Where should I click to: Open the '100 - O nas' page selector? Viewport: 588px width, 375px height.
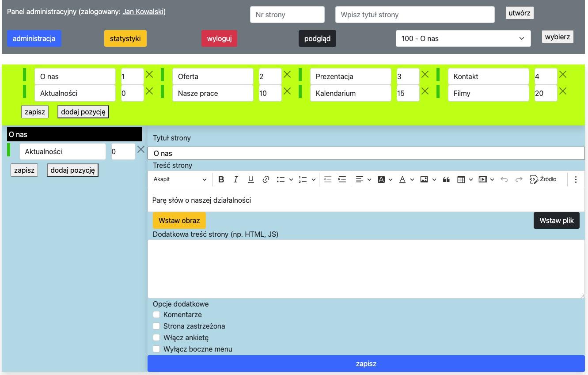[463, 38]
